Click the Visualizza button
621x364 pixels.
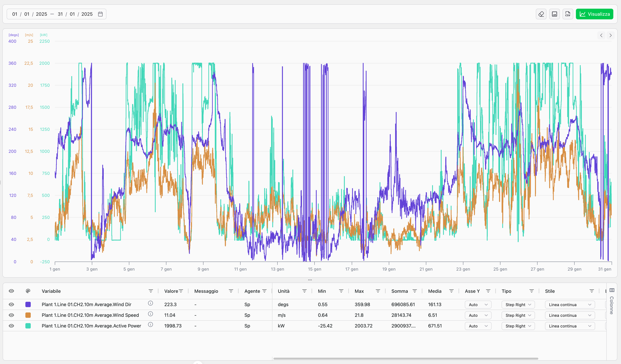(x=594, y=14)
